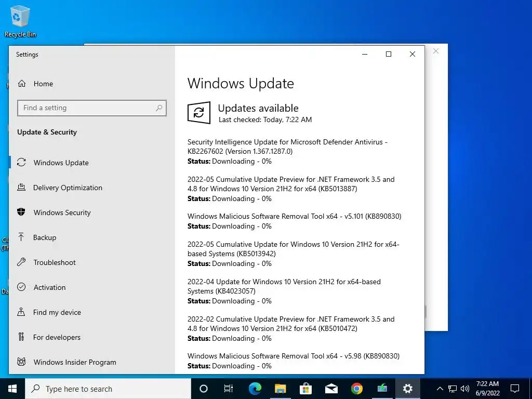Screen dimensions: 532x399
Task: Click the For developers tools icon
Action: 21,337
